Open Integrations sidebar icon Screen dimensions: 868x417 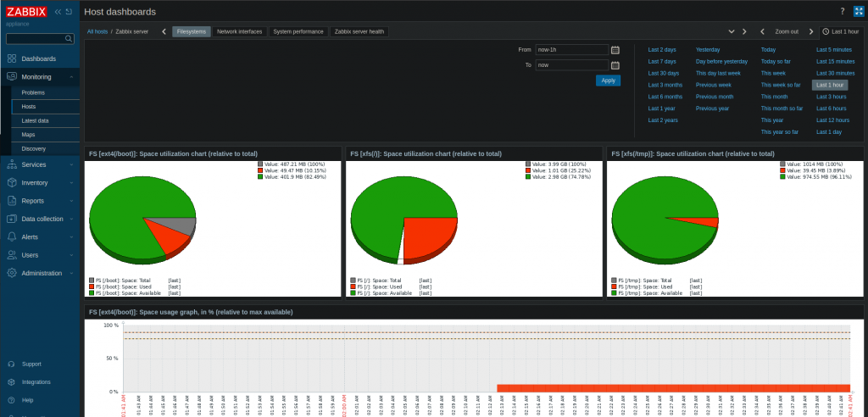coord(11,382)
